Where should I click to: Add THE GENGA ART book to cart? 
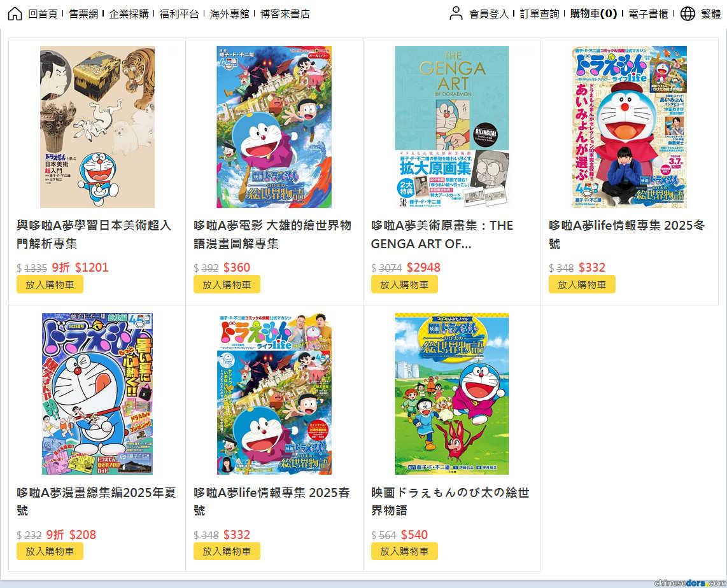(x=404, y=284)
